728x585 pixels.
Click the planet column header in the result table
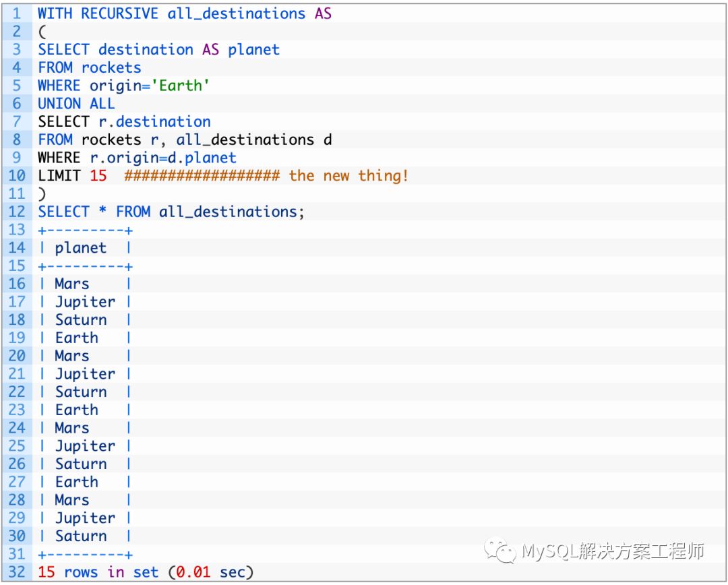click(x=80, y=248)
